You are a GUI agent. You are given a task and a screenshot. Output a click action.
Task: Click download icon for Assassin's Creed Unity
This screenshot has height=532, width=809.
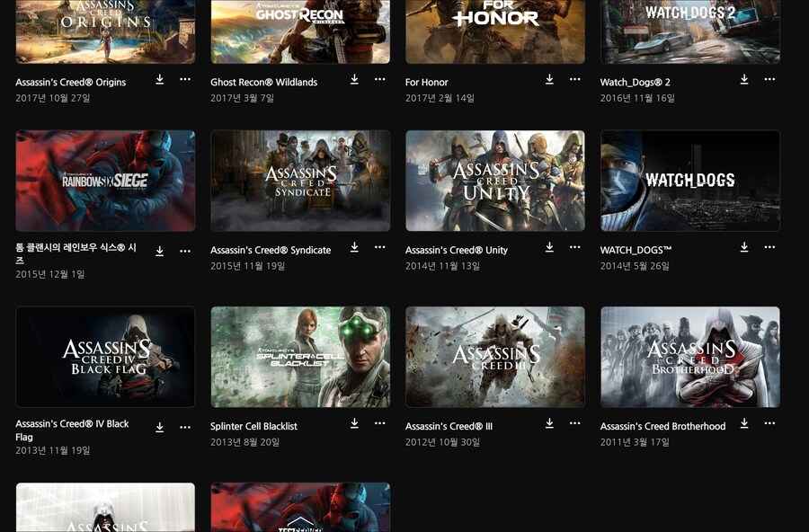549,248
